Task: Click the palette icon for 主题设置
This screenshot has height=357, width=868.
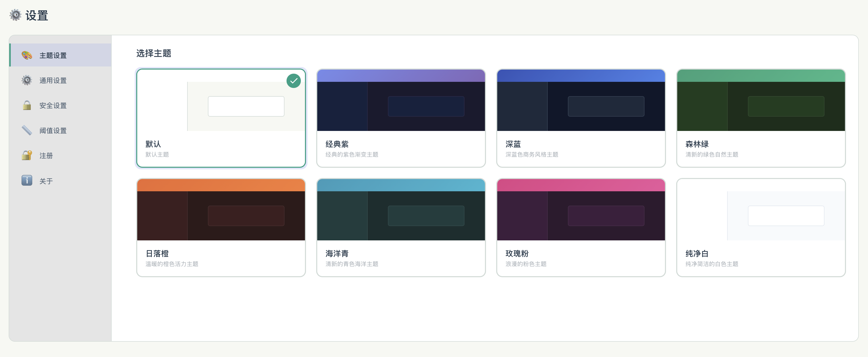Action: point(27,55)
